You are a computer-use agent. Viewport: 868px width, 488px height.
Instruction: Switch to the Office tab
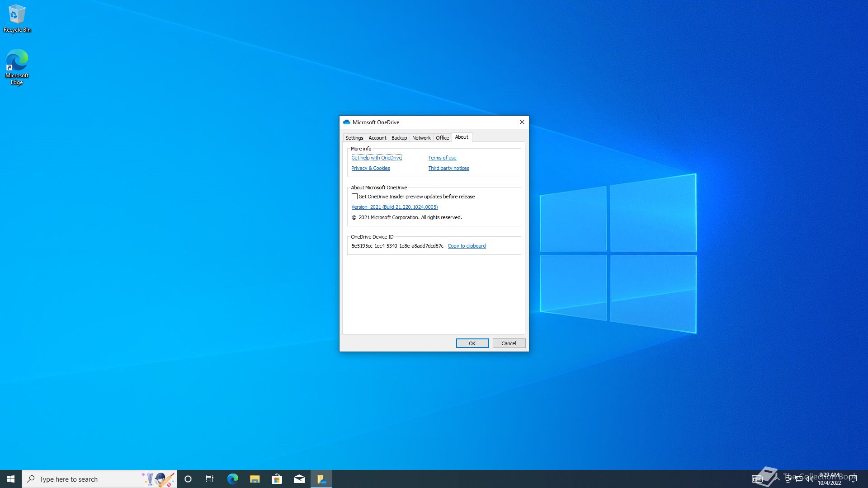point(443,138)
